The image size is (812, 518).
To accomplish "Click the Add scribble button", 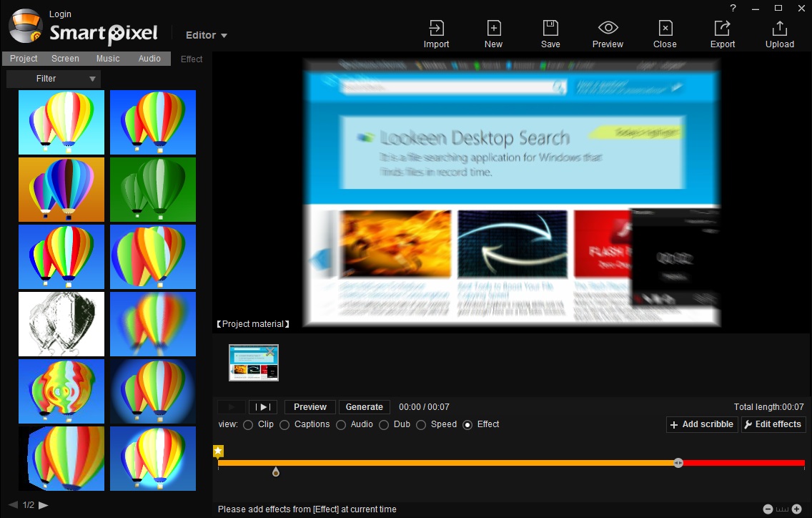I will [701, 424].
